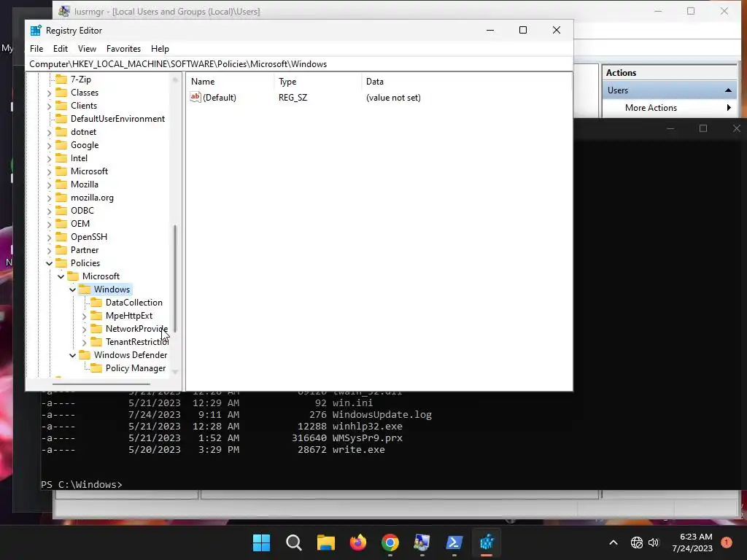This screenshot has width=747, height=560.
Task: Click the registry tree vertical scrollbar thumb
Action: 175,279
